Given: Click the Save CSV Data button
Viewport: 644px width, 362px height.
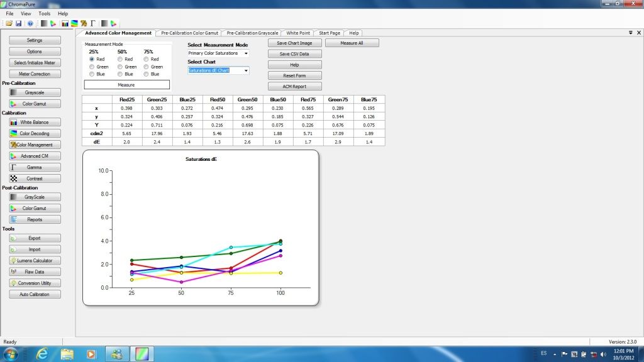Looking at the screenshot, I should coord(294,54).
